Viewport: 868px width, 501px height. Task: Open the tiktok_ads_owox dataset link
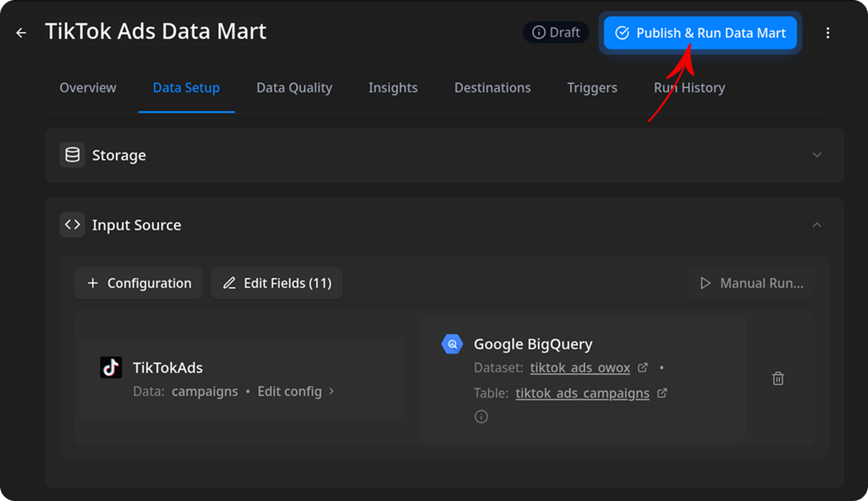pyautogui.click(x=580, y=368)
